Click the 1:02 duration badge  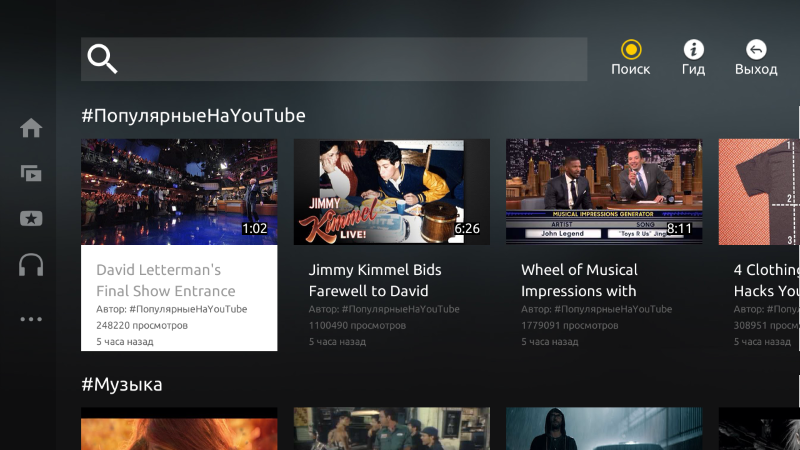(x=254, y=229)
